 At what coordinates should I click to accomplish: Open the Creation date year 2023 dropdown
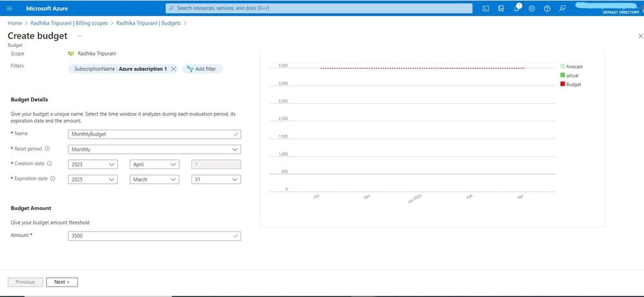tap(93, 164)
